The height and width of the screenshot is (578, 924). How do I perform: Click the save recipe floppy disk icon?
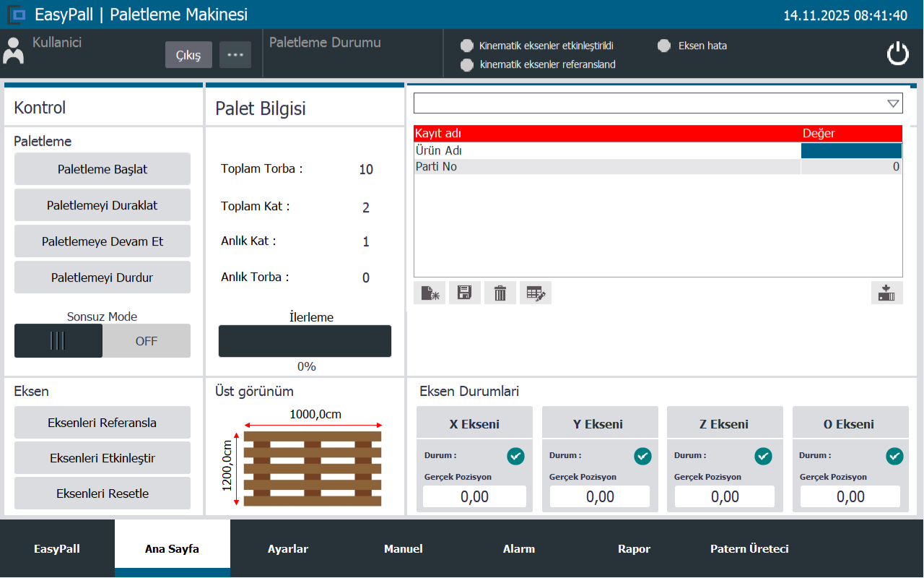coord(465,293)
